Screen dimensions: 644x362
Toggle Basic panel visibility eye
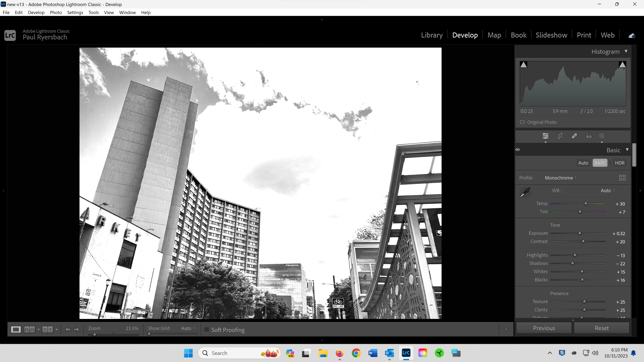tap(518, 150)
